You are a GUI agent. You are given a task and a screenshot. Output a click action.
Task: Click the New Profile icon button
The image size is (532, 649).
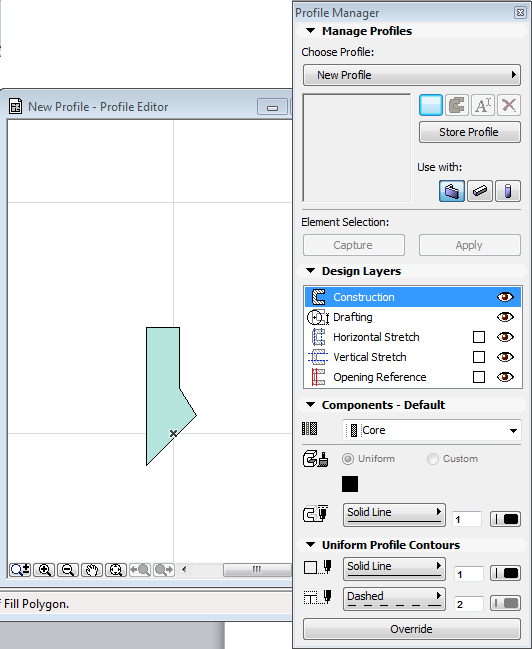pos(431,105)
